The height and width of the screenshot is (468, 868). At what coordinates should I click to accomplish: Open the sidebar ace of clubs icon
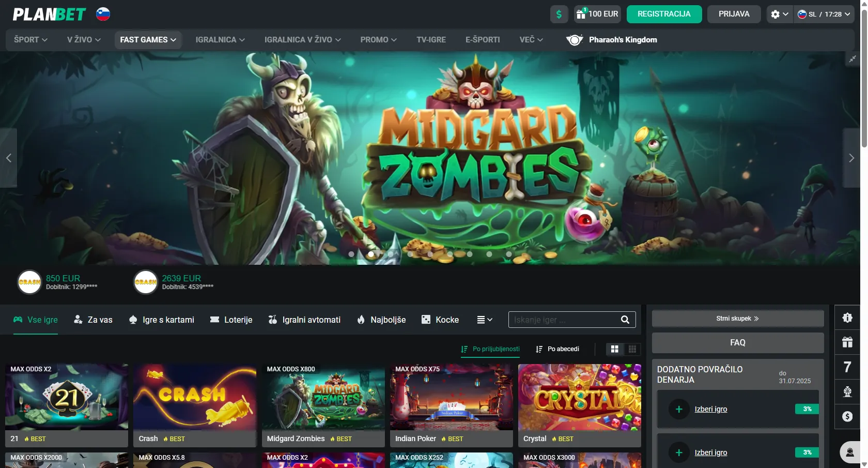pos(847,392)
